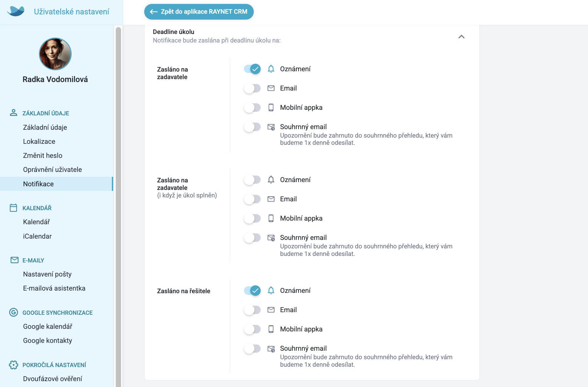The image size is (588, 387).
Task: Open Lokalizace in the sidebar
Action: click(39, 142)
